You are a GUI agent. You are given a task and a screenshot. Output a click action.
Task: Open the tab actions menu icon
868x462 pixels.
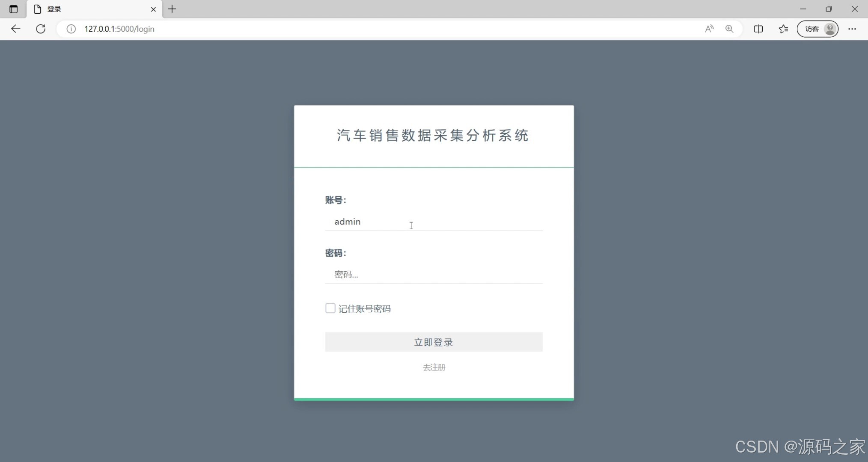tap(13, 9)
